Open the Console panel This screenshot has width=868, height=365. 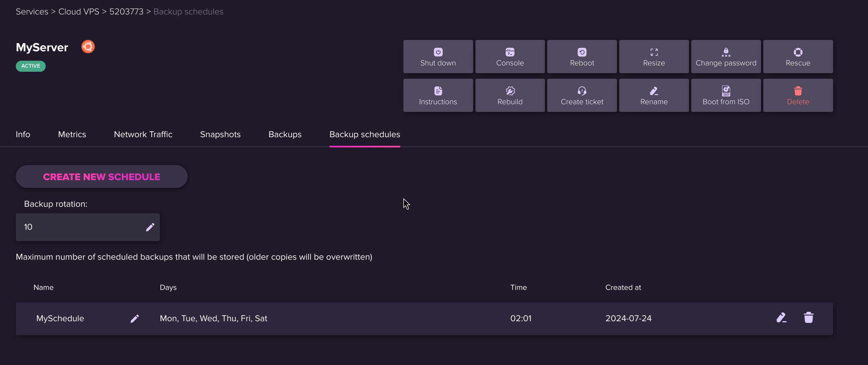pos(510,56)
